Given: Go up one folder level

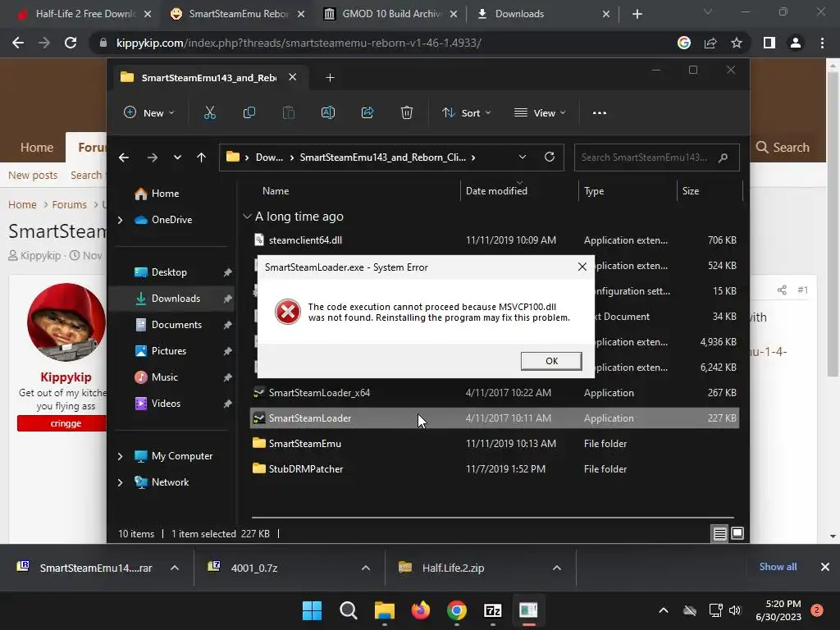Looking at the screenshot, I should (x=202, y=157).
